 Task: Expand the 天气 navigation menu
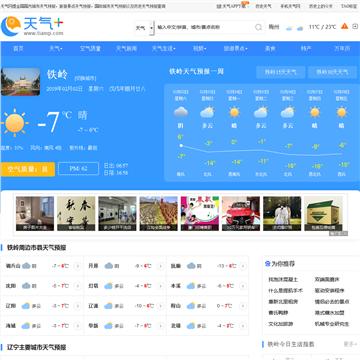coord(56,49)
